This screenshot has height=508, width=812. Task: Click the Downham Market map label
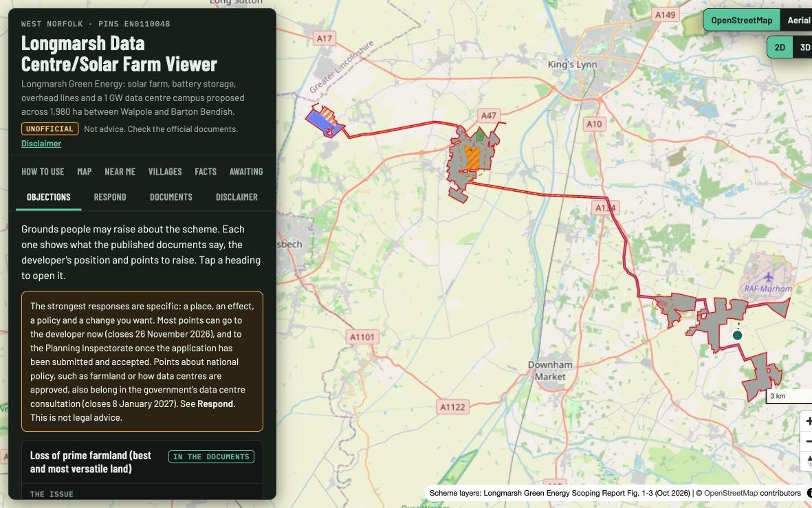click(x=550, y=371)
